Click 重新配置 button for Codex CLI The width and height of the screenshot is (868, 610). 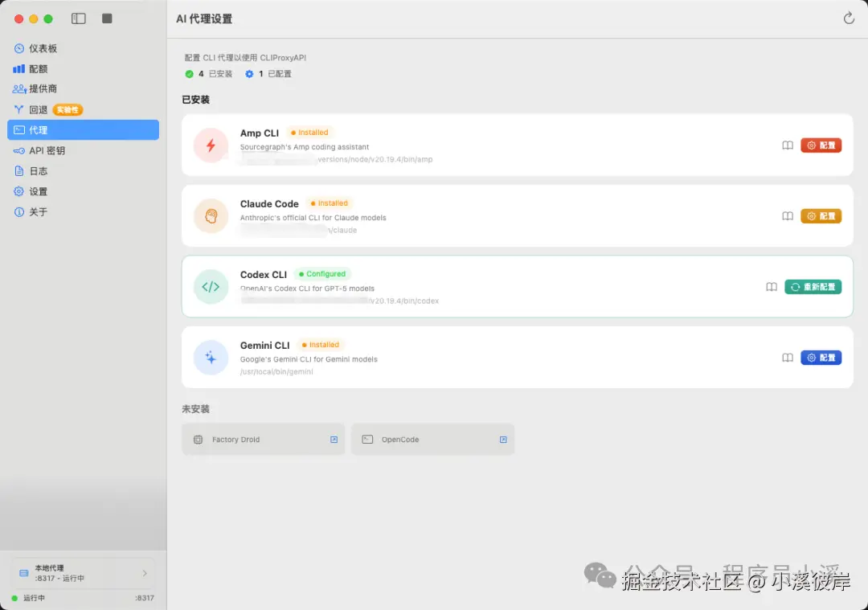click(813, 287)
